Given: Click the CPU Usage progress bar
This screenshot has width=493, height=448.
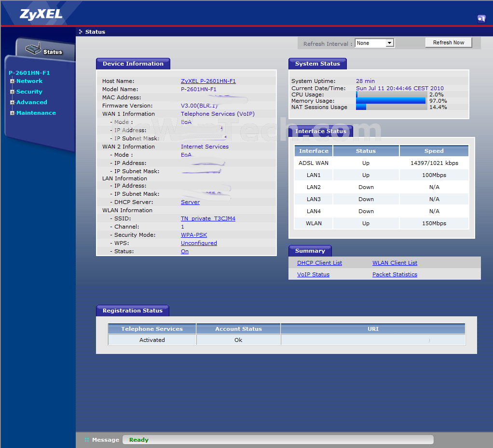Looking at the screenshot, I should (391, 95).
